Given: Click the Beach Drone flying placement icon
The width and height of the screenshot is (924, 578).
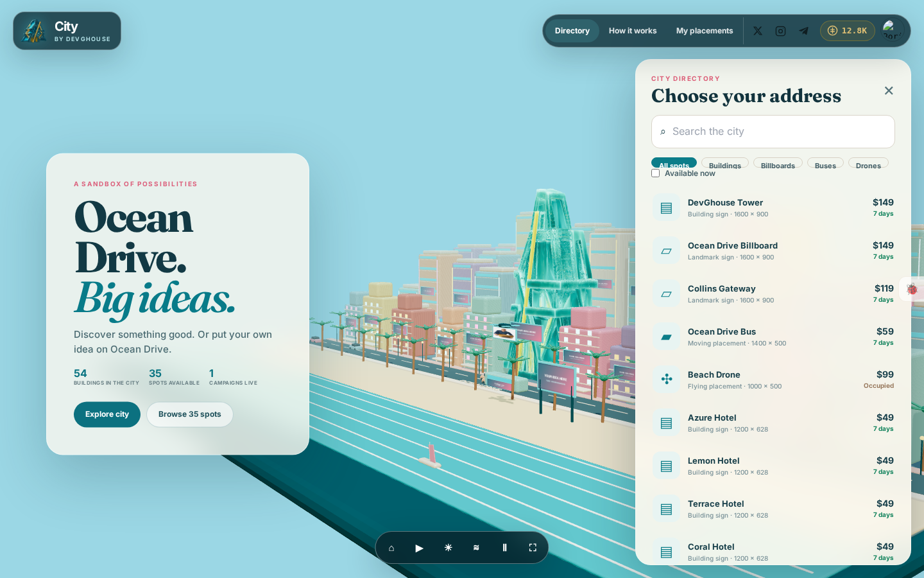Looking at the screenshot, I should pos(667,380).
